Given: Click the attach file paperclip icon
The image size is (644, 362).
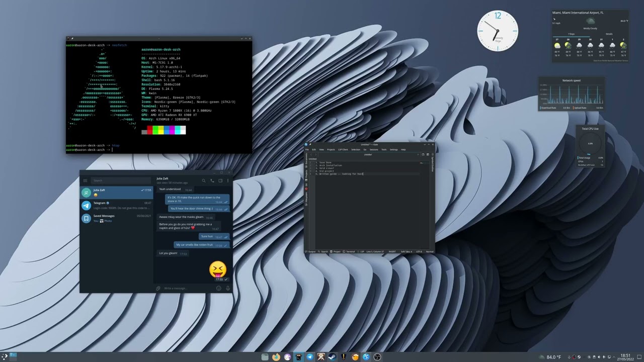Looking at the screenshot, I should (158, 288).
